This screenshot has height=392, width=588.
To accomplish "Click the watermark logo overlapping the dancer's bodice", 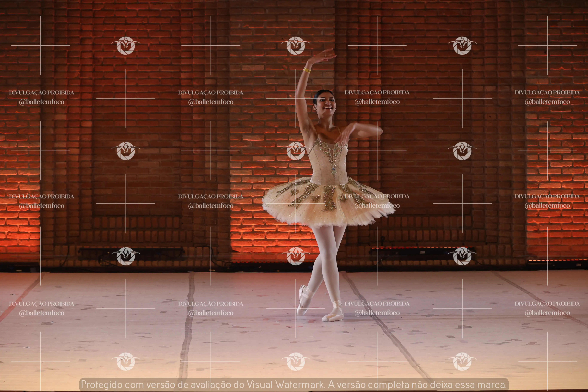I will [296, 151].
